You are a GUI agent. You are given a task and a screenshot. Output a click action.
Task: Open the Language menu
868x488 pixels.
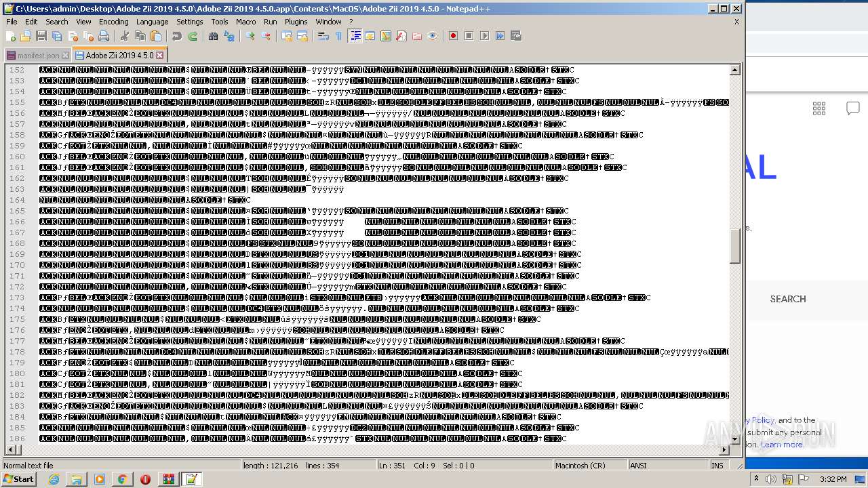152,22
